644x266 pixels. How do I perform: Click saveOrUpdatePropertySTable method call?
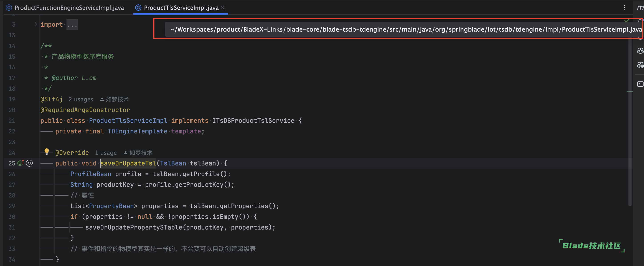click(134, 227)
